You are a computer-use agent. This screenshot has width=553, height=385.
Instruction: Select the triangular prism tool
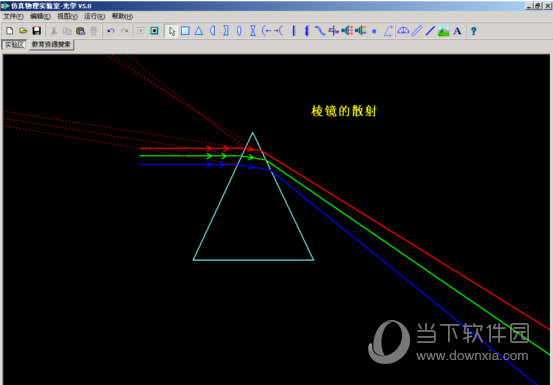pos(199,31)
